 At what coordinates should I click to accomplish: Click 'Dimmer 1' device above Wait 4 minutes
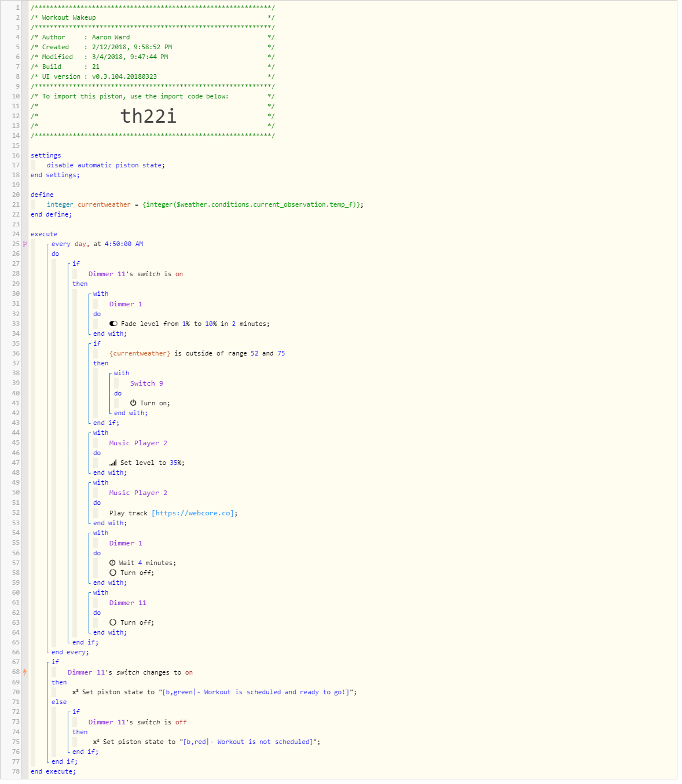point(126,543)
